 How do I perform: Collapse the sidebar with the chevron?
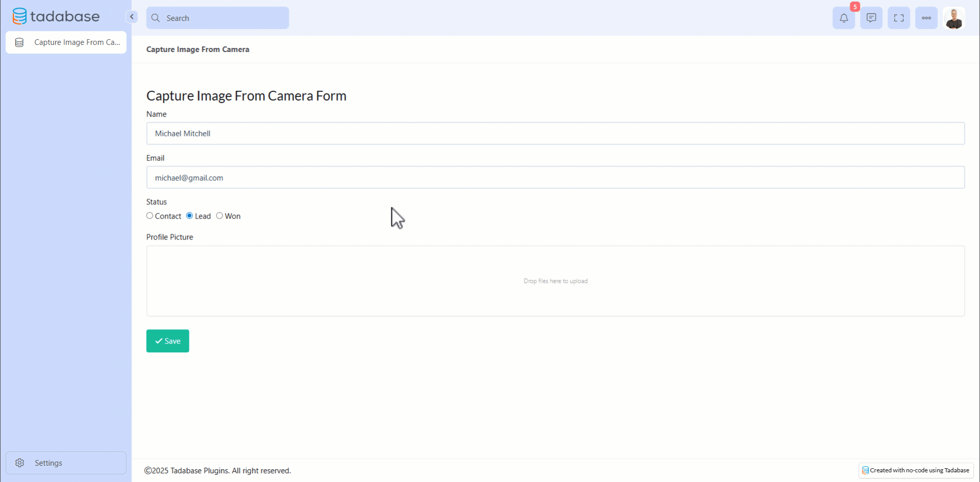point(132,17)
